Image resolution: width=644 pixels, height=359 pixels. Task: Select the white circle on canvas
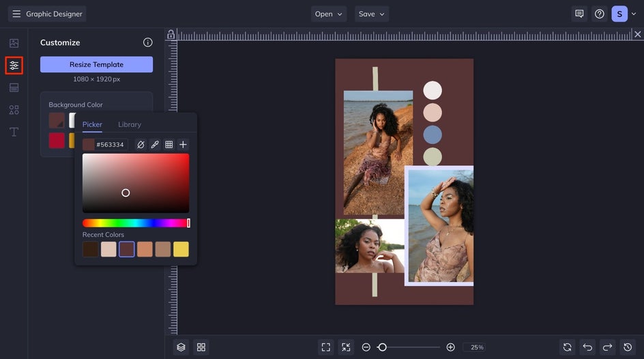(x=433, y=90)
